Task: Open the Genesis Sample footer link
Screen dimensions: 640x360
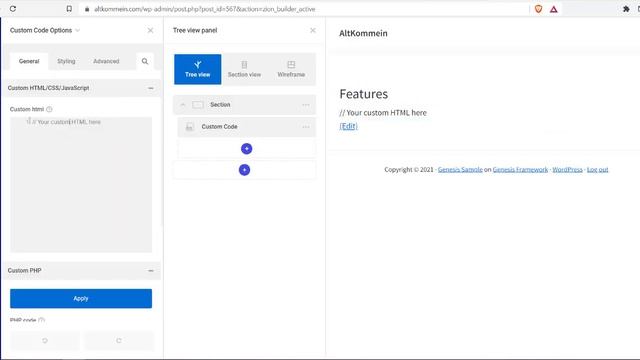Action: point(460,169)
